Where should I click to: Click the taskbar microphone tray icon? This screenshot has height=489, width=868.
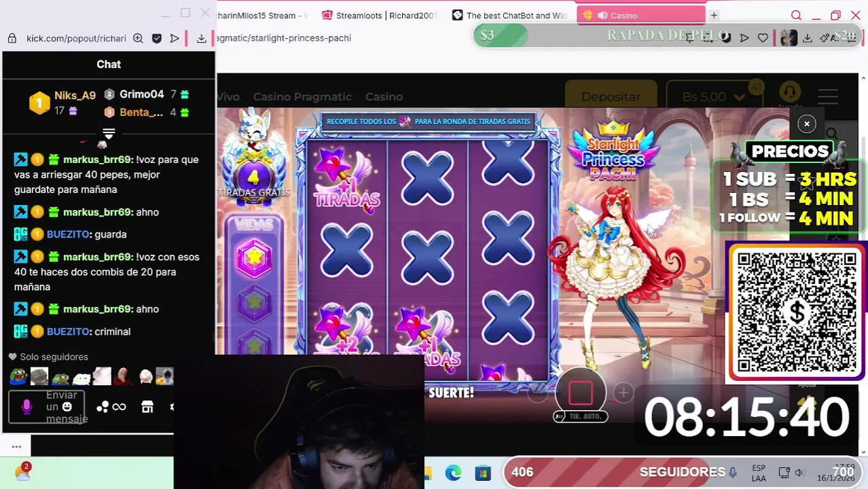click(x=733, y=472)
